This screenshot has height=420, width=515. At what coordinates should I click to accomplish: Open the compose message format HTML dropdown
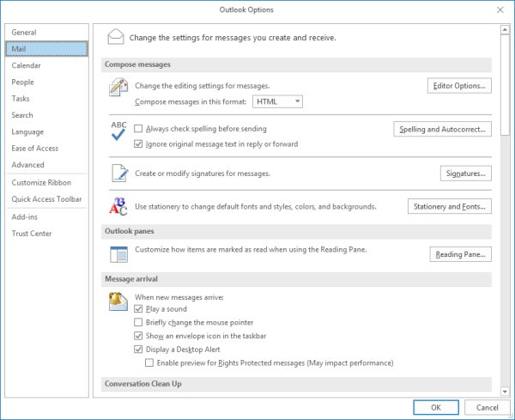277,101
